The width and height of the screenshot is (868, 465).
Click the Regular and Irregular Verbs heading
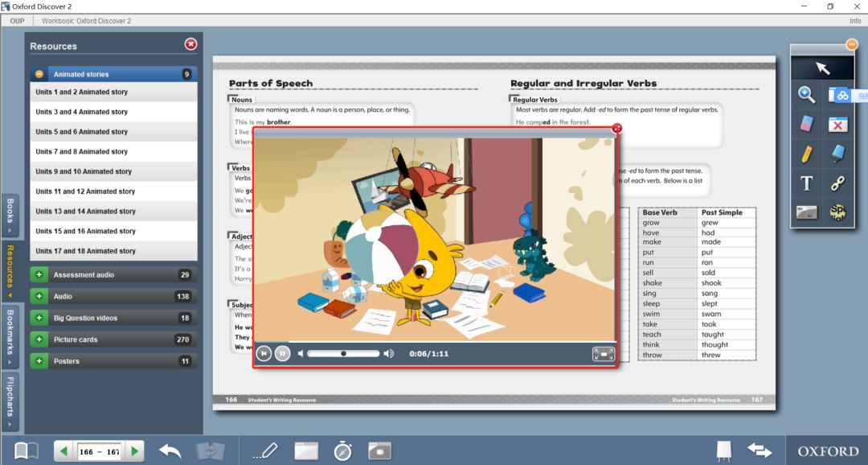click(583, 83)
